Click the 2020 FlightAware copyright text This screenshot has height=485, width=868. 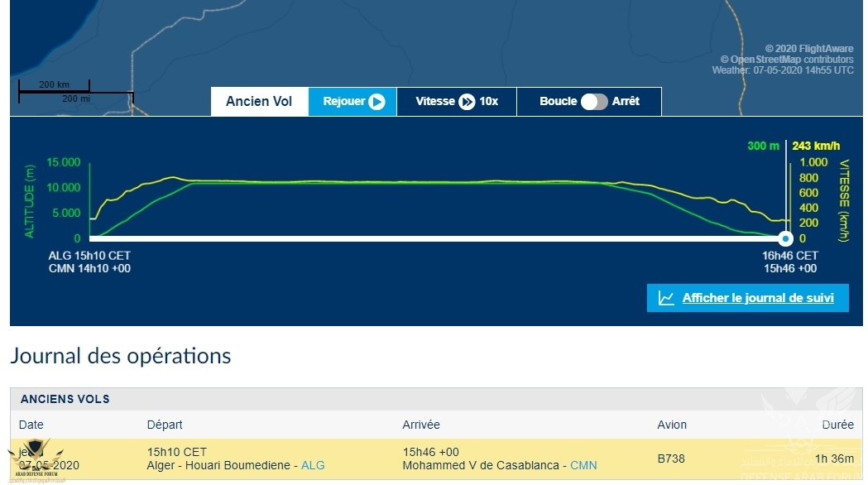pyautogui.click(x=808, y=49)
